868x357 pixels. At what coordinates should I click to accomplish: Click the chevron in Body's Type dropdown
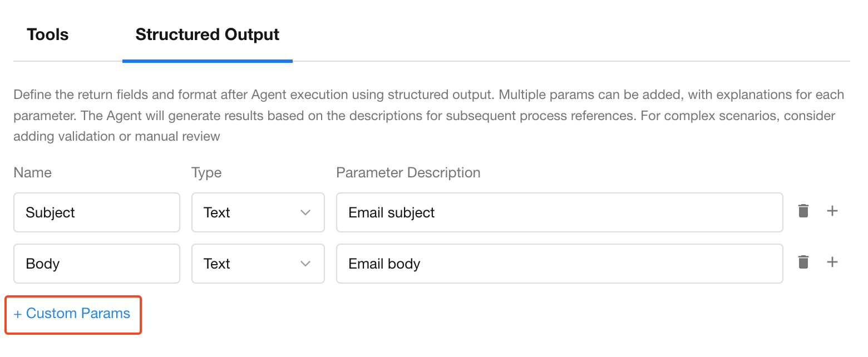(x=305, y=264)
